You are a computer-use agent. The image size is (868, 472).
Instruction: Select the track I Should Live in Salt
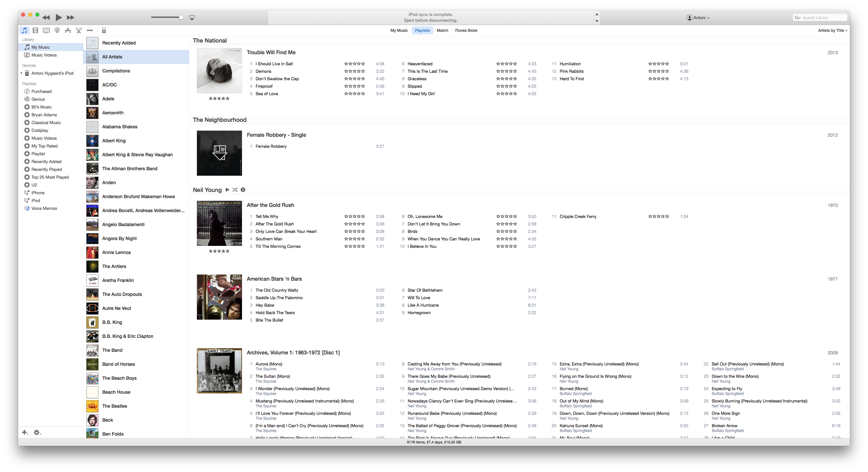click(x=274, y=64)
